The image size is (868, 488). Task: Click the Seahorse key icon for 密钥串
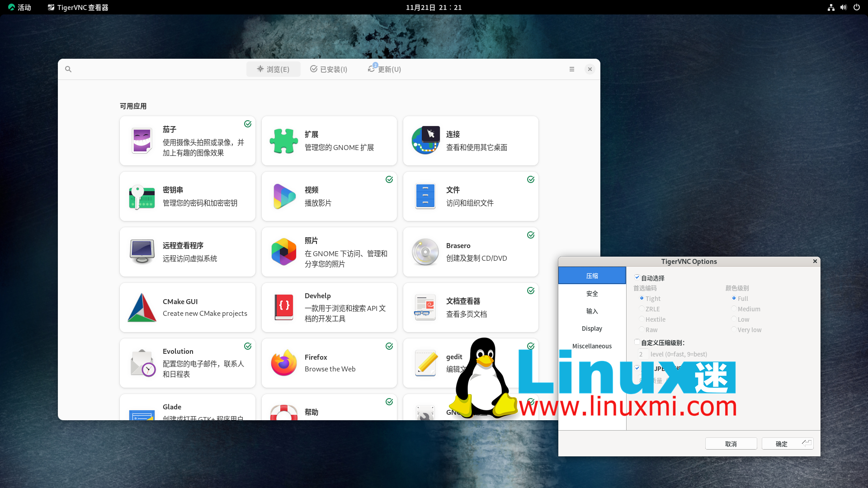142,197
